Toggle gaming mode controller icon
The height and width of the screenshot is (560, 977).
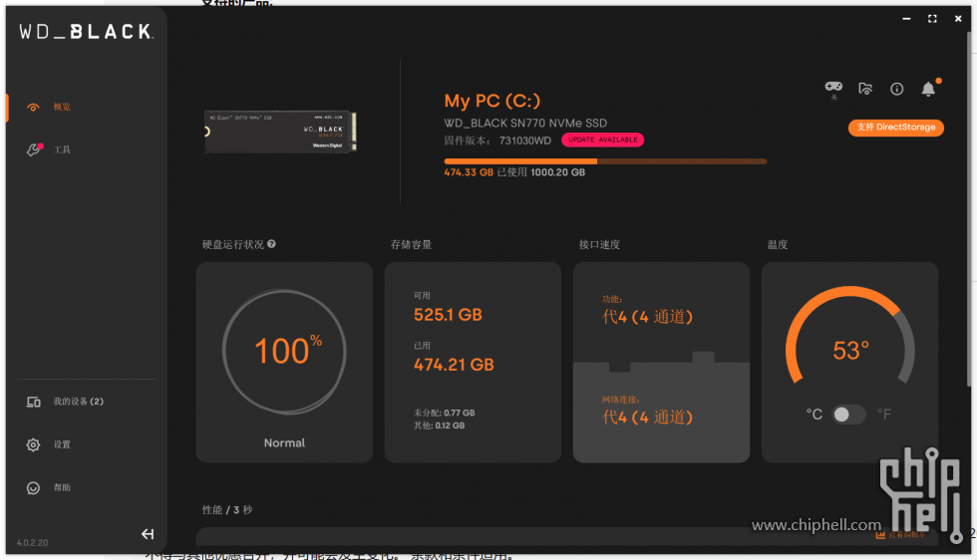coord(833,87)
